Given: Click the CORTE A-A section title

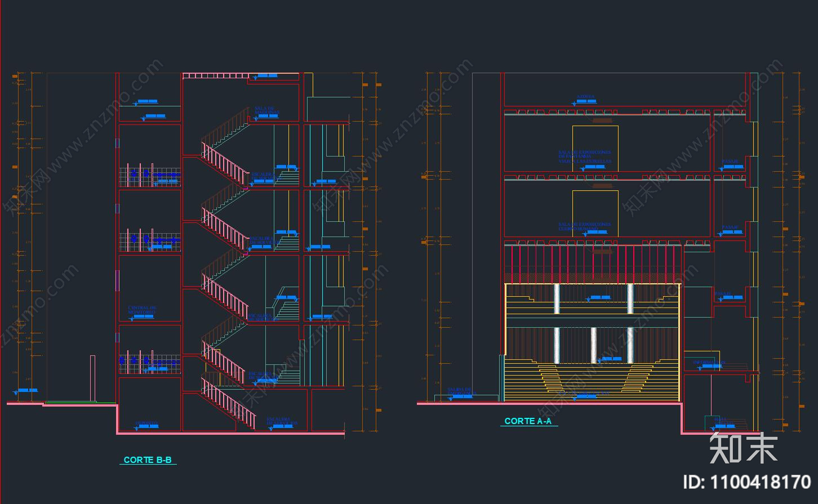Looking at the screenshot, I should pos(528,421).
